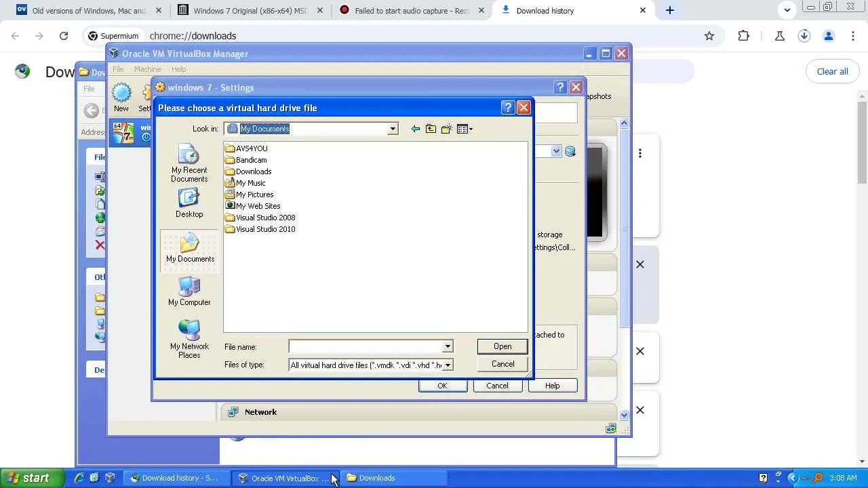
Task: Select the AVS4YOU folder
Action: (x=246, y=148)
